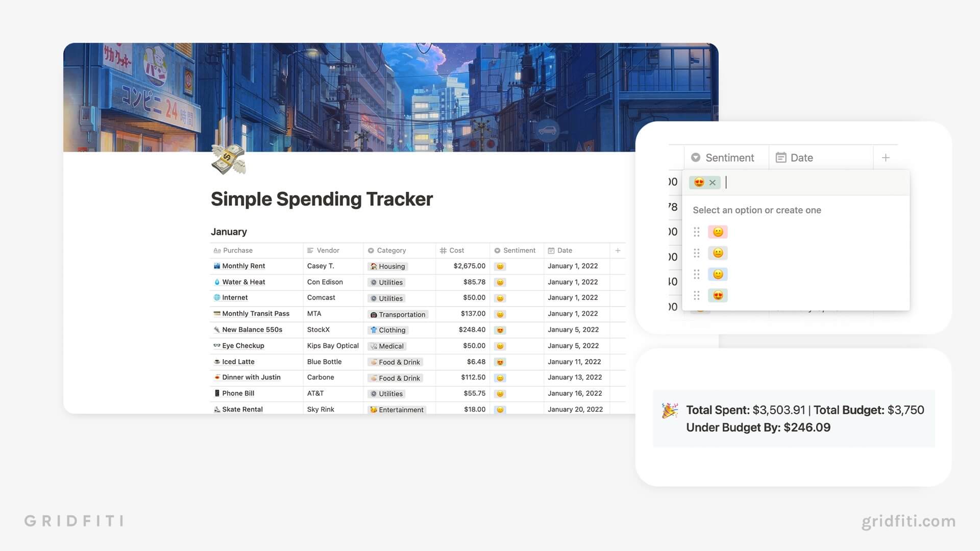Expand the Category filter dropdown
Viewport: 980px width, 551px height.
pyautogui.click(x=390, y=249)
